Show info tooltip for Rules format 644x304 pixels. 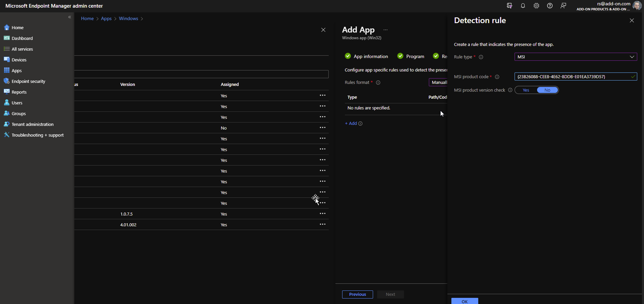pos(378,82)
